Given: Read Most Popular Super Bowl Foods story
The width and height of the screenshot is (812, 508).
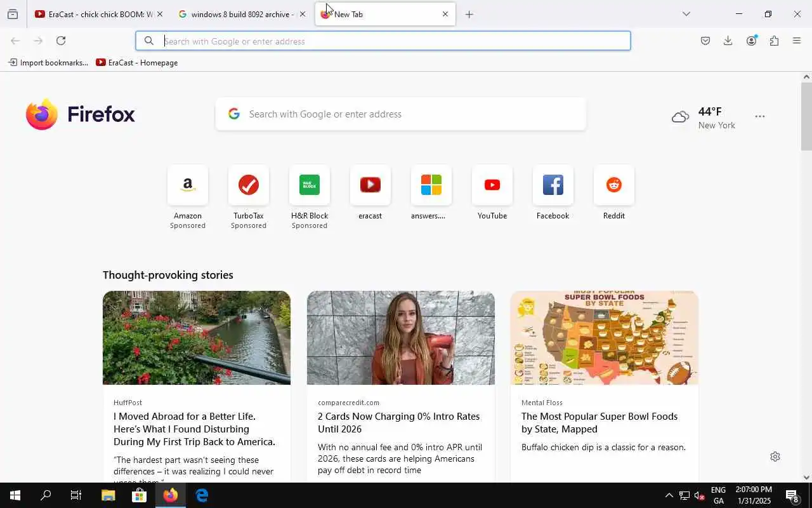Looking at the screenshot, I should (599, 423).
